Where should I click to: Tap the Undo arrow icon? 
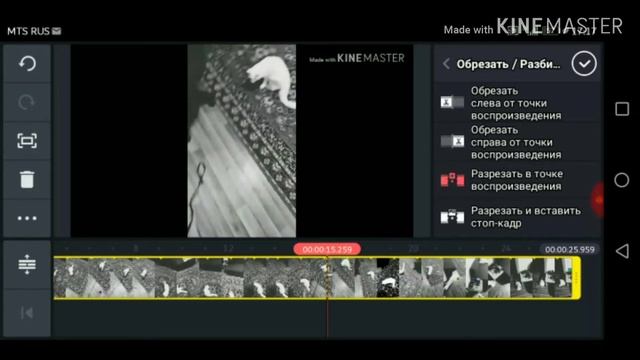(27, 64)
